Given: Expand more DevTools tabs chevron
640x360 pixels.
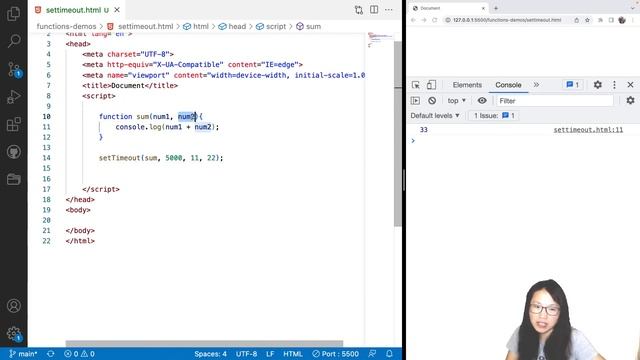Looking at the screenshot, I should tap(536, 85).
